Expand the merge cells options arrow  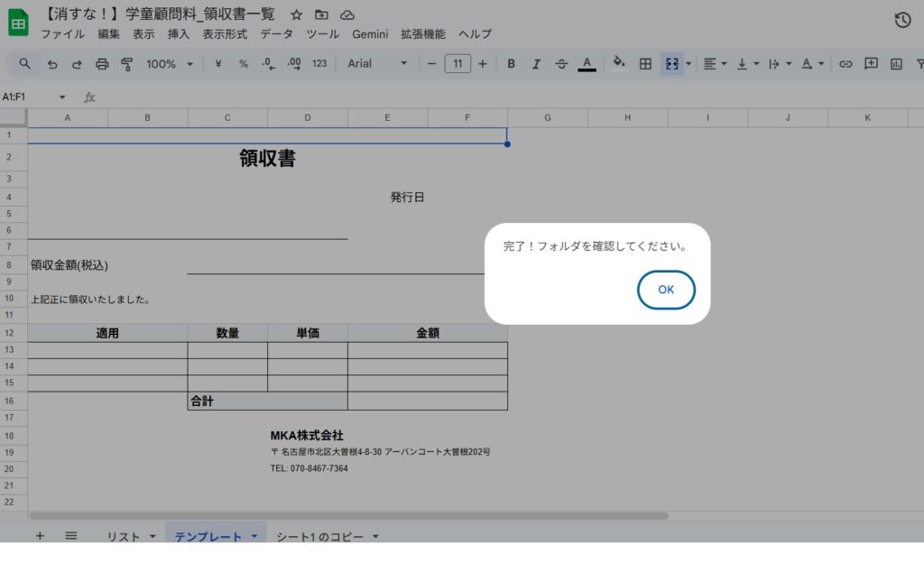(x=688, y=64)
